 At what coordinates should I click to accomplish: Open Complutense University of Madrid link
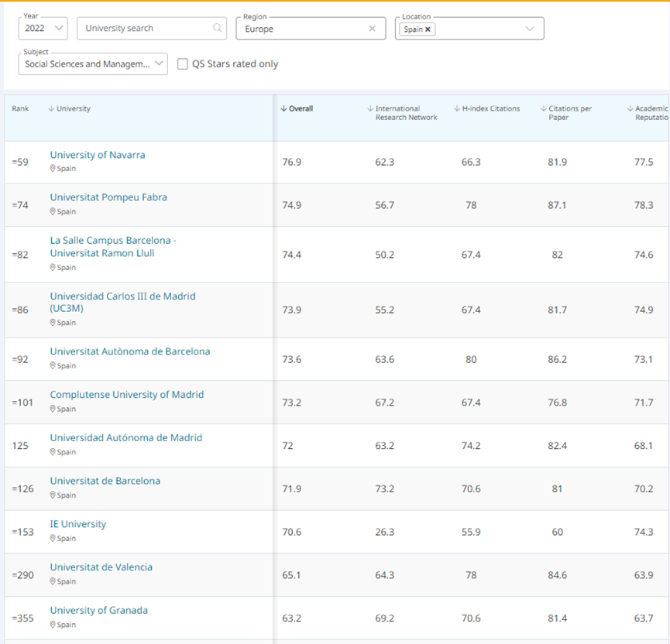(127, 395)
